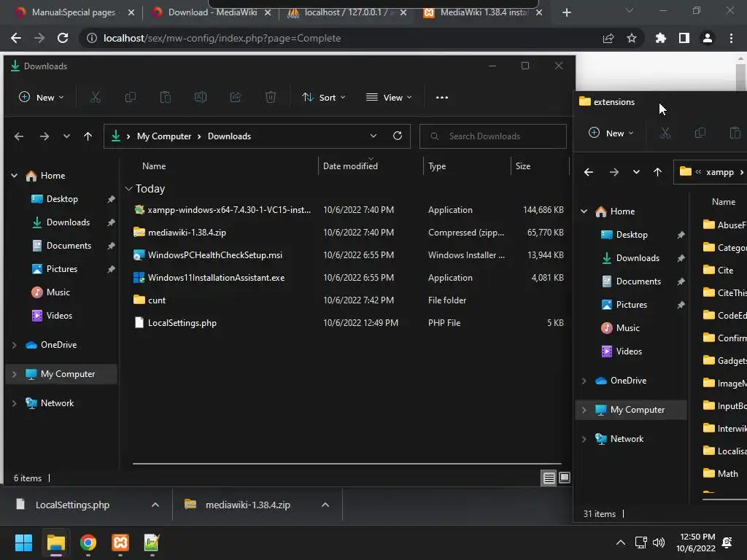Click Rename icon in Downloads toolbar

[201, 97]
